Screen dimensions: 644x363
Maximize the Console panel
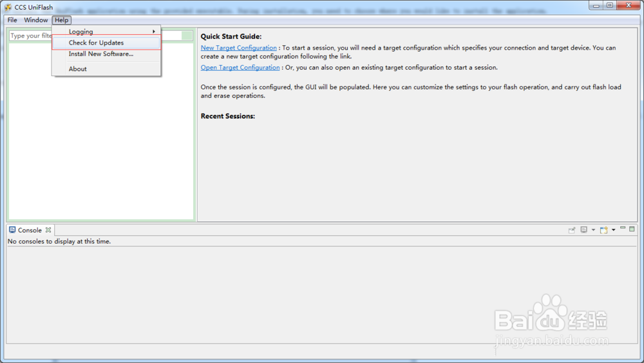click(632, 229)
